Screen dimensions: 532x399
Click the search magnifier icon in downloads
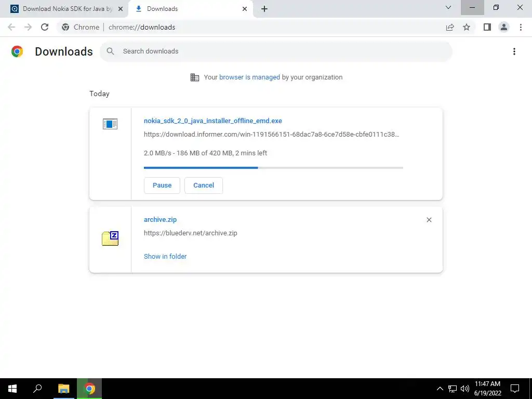110,51
